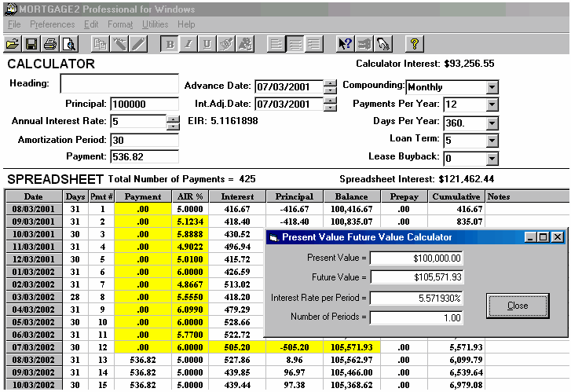Toggle Bold formatting button

pyautogui.click(x=170, y=44)
